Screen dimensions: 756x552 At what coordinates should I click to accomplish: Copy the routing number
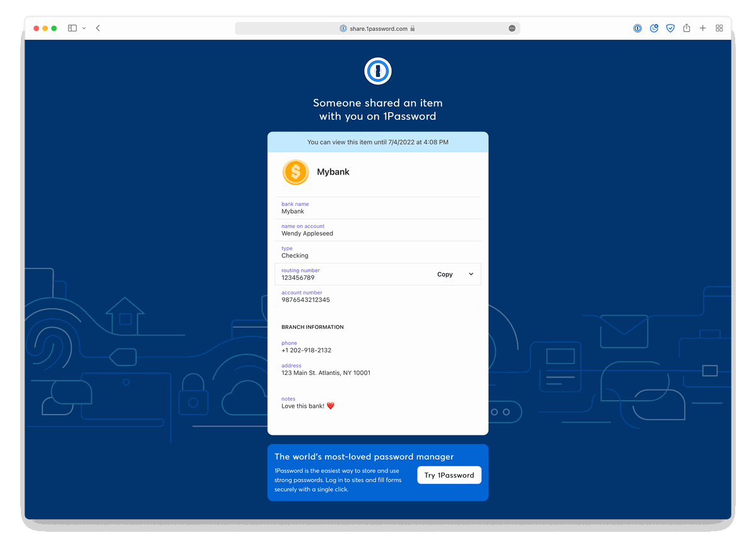[445, 275]
